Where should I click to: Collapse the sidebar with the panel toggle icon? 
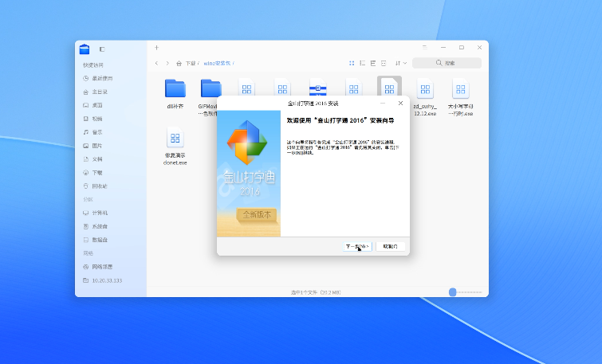(102, 49)
